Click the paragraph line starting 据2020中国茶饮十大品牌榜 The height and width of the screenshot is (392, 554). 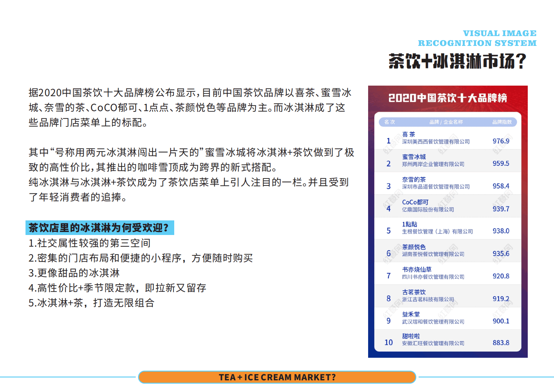click(x=190, y=93)
